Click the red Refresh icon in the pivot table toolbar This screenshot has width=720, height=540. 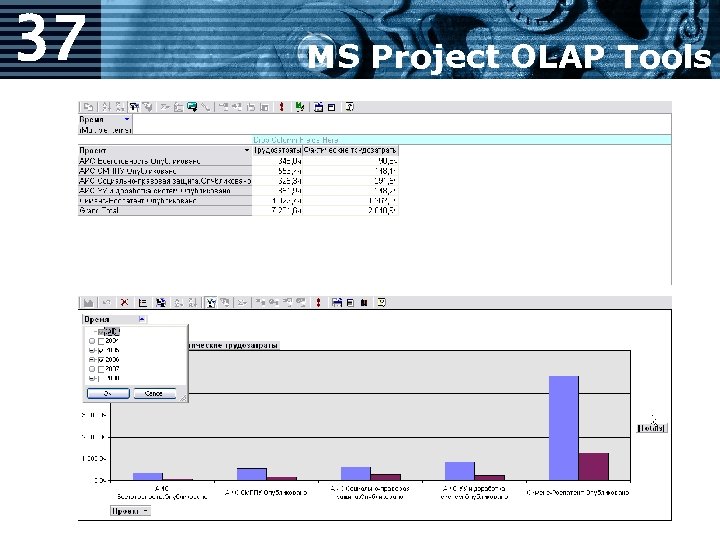281,107
